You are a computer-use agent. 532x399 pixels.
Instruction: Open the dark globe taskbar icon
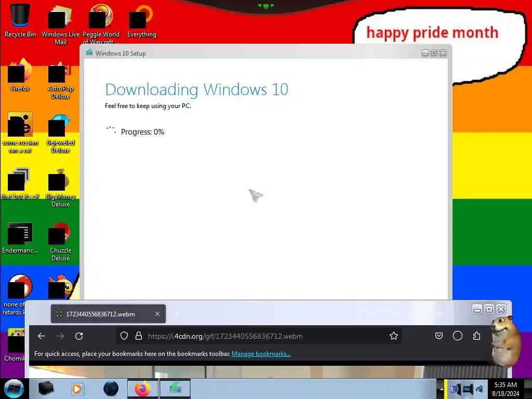pyautogui.click(x=111, y=389)
